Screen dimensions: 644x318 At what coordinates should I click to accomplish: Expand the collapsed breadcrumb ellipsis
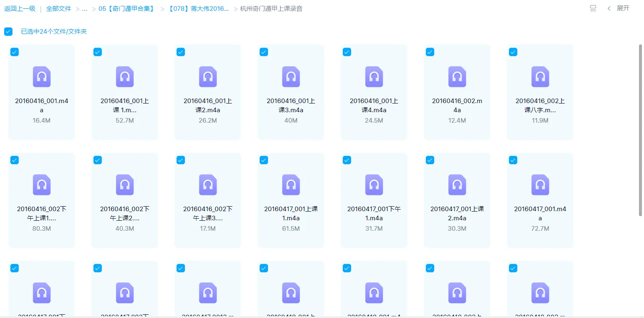coord(85,9)
